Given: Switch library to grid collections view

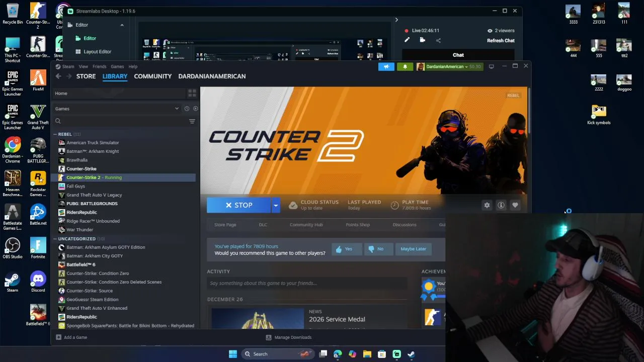Looking at the screenshot, I should 192,94.
